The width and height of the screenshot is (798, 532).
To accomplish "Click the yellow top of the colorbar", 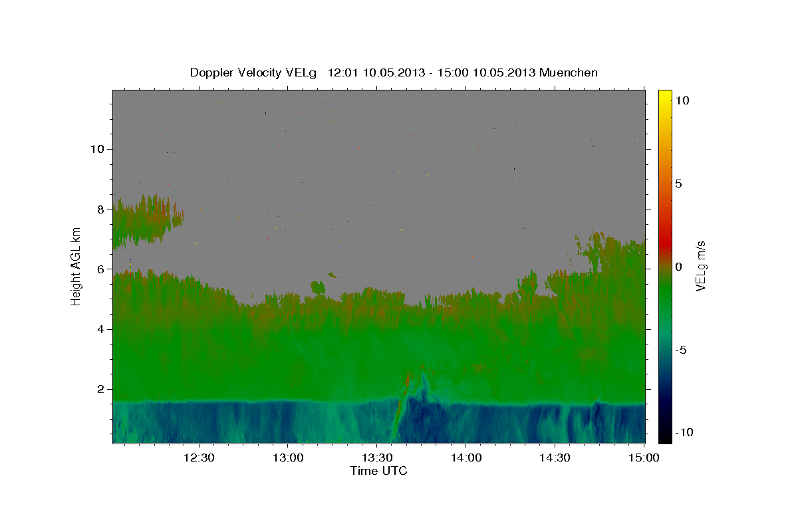I will pos(664,96).
